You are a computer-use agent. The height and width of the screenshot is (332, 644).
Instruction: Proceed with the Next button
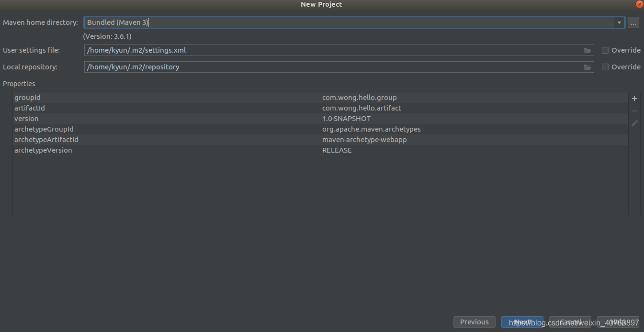tap(522, 322)
